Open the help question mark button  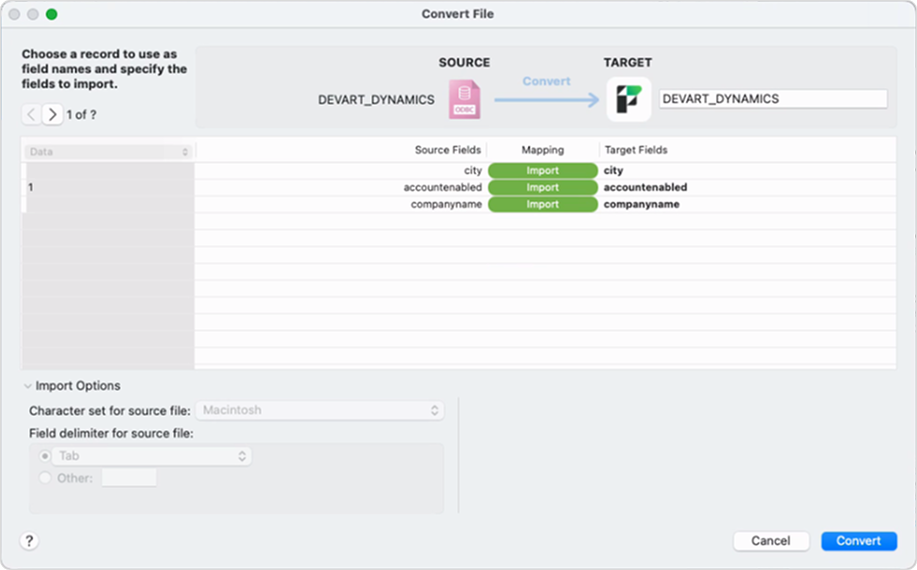(x=29, y=541)
